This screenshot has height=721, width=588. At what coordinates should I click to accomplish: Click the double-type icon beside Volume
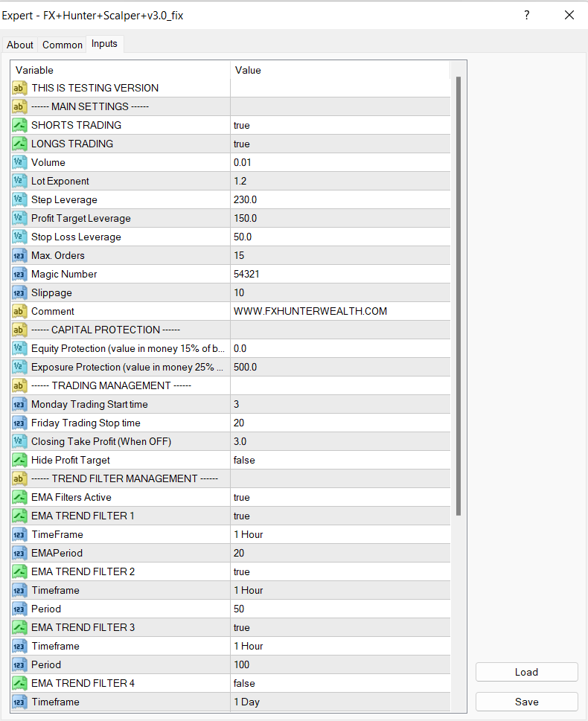(19, 162)
